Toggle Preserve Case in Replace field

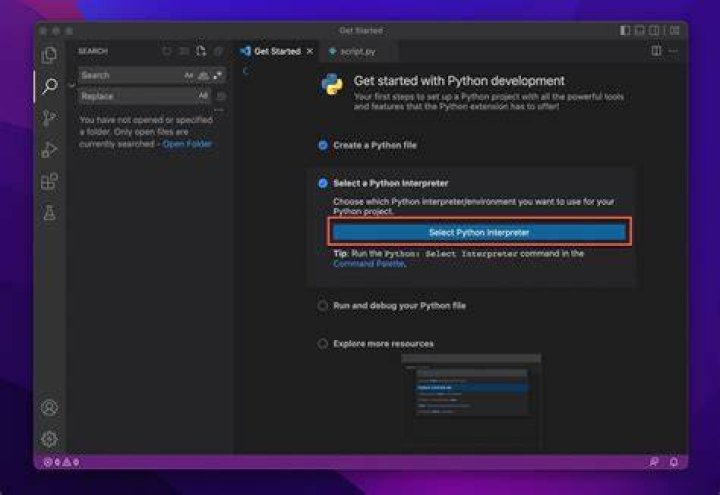coord(203,96)
